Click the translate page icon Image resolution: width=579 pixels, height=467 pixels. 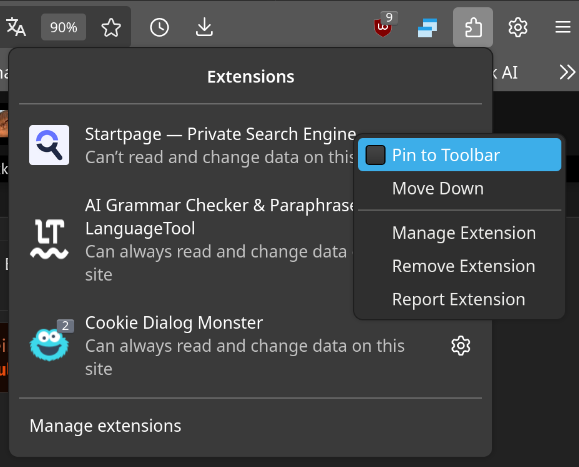(16, 27)
